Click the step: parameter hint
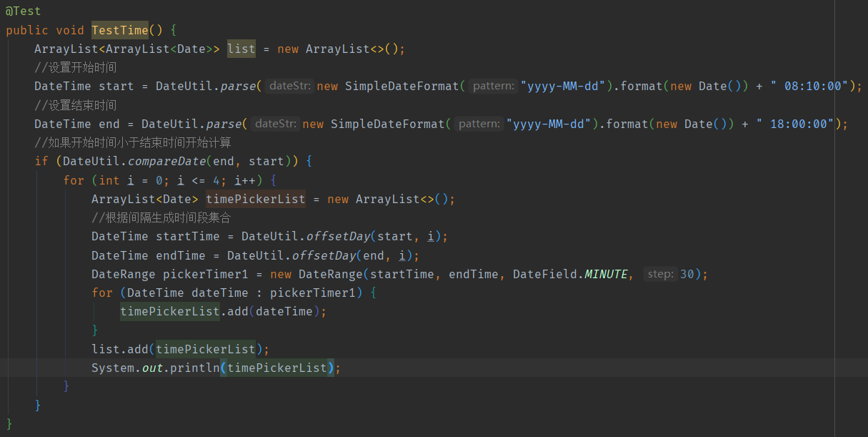This screenshot has width=868, height=437. point(660,274)
